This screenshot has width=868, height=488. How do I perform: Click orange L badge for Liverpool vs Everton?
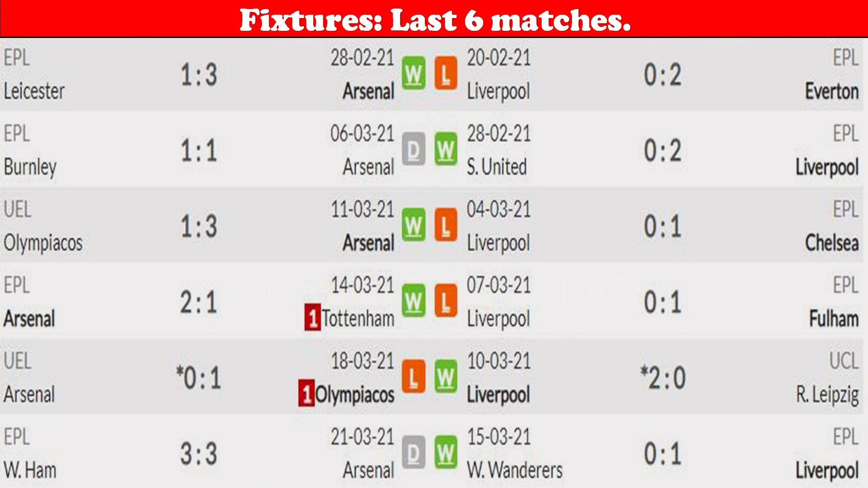pyautogui.click(x=446, y=73)
